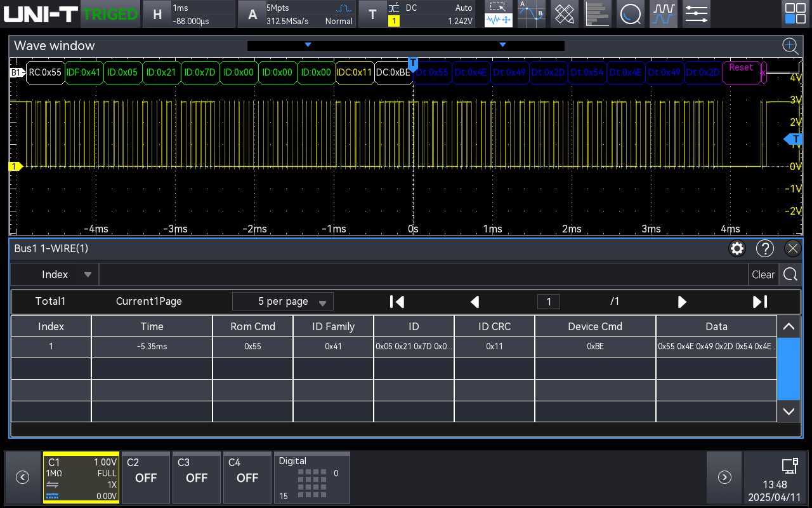
Task: Select the region selection tool icon
Action: tap(498, 7)
